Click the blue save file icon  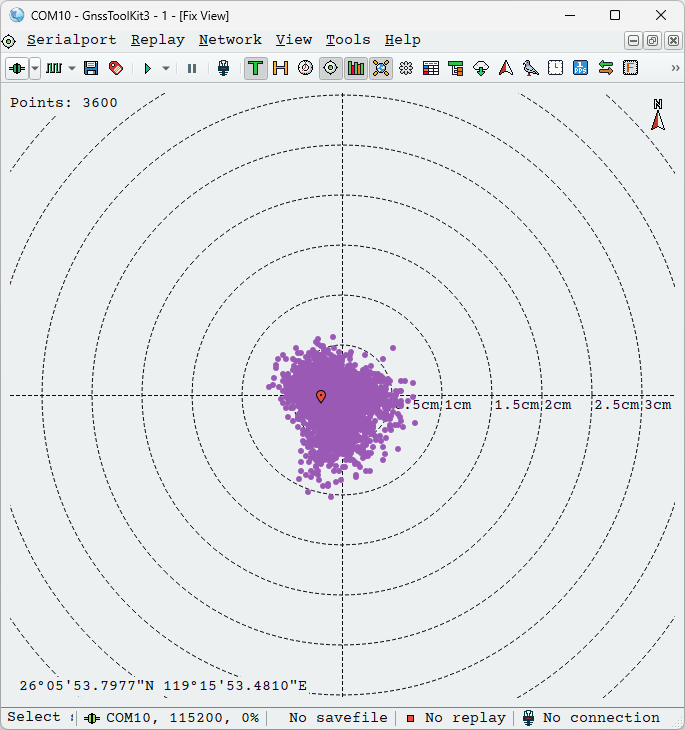click(x=91, y=68)
